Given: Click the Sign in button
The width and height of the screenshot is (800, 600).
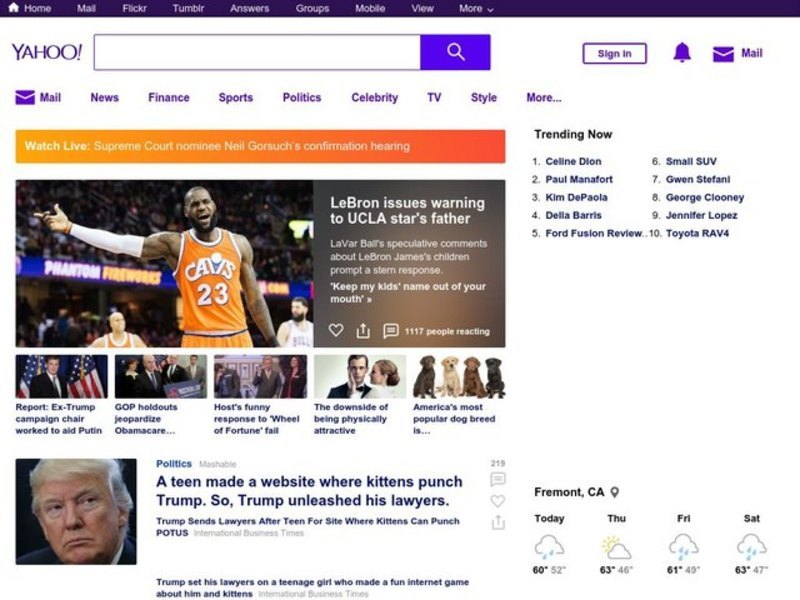Looking at the screenshot, I should click(614, 54).
